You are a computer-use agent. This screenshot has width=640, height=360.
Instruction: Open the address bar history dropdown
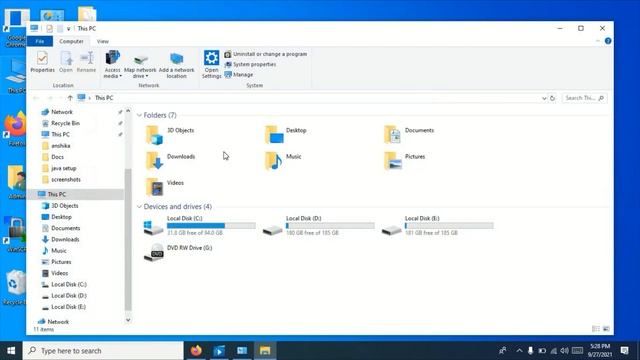click(x=544, y=98)
